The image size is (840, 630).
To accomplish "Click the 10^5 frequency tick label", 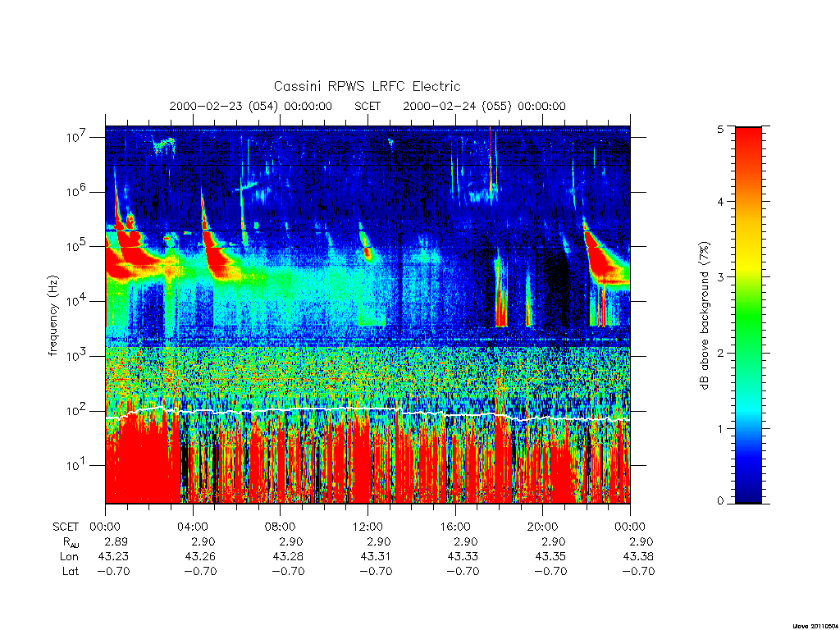I will pos(77,246).
